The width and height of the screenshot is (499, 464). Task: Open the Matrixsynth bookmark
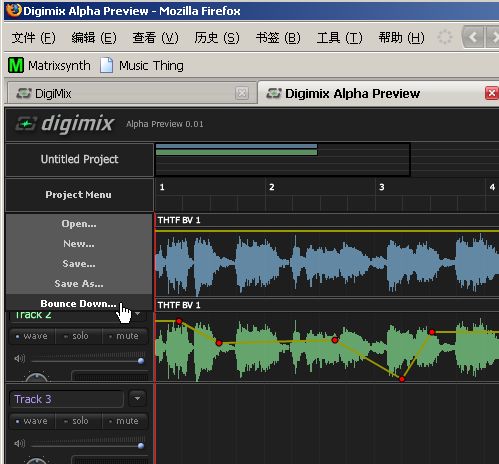point(49,65)
